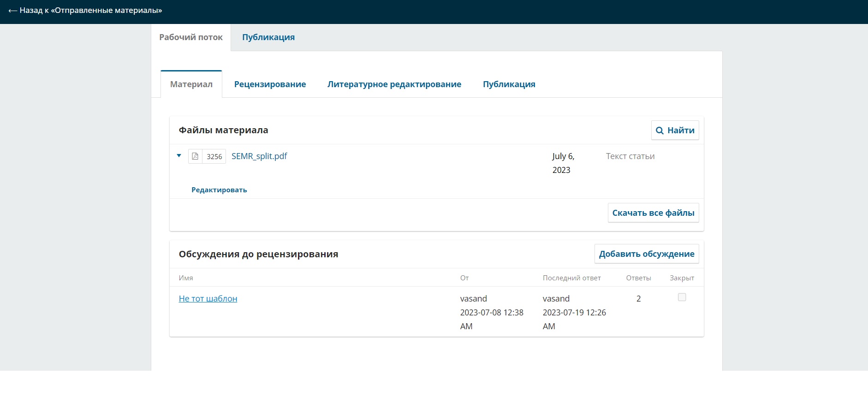
Task: Select the Материал stage tab
Action: (x=191, y=84)
